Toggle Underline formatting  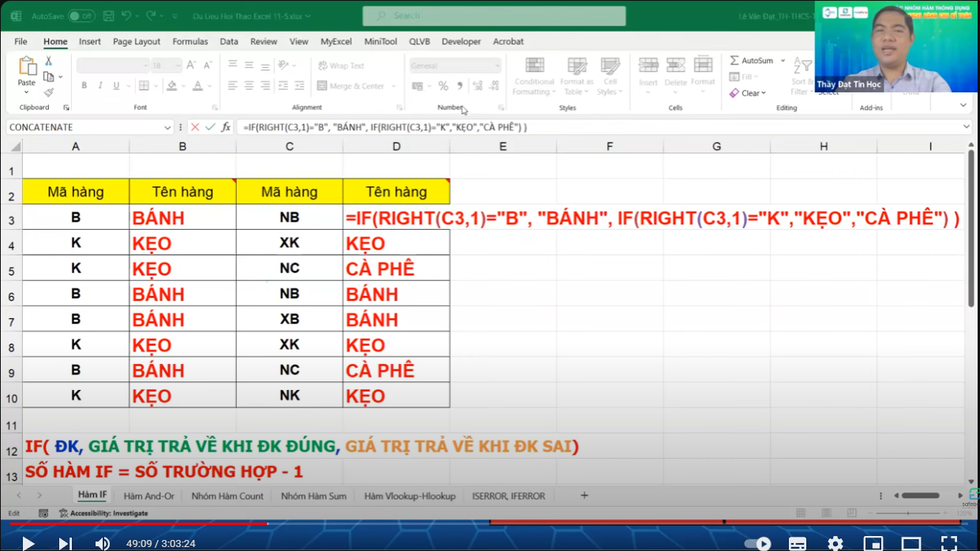click(x=116, y=85)
